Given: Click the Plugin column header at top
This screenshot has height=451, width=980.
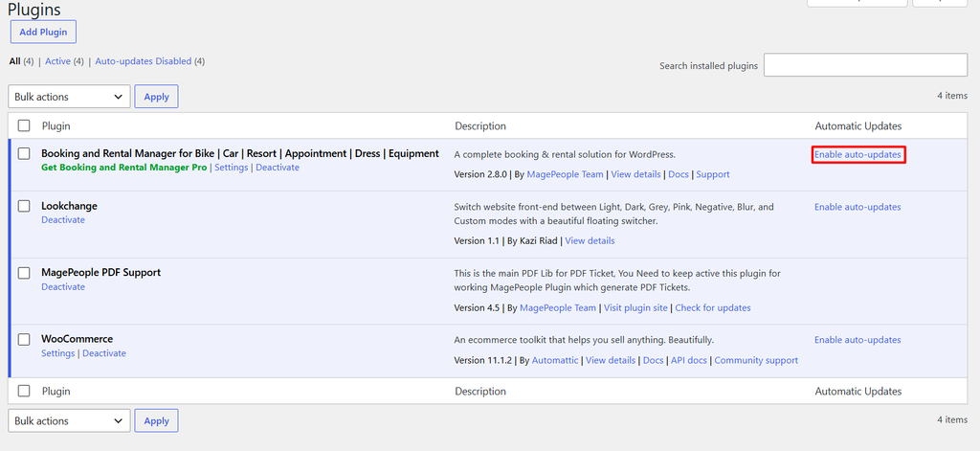Looking at the screenshot, I should coord(56,125).
